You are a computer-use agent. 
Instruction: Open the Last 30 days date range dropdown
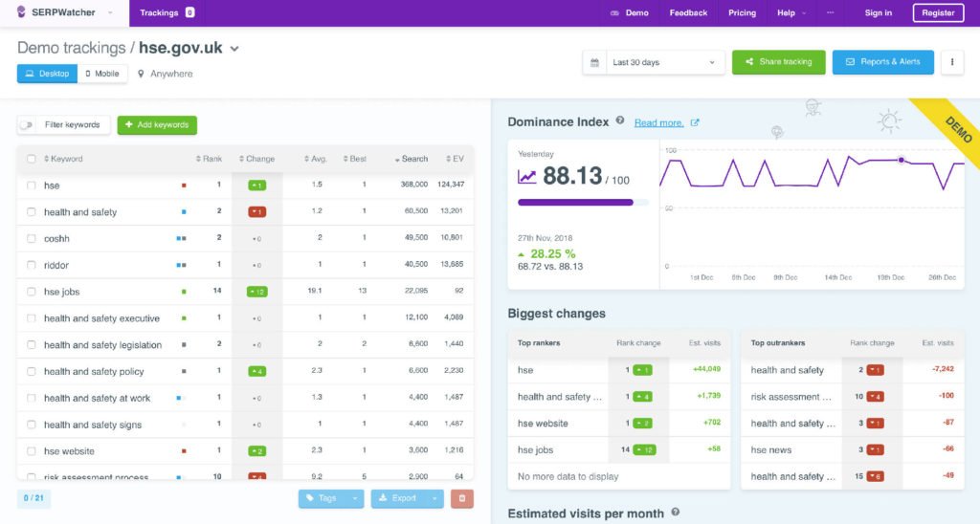[x=664, y=62]
